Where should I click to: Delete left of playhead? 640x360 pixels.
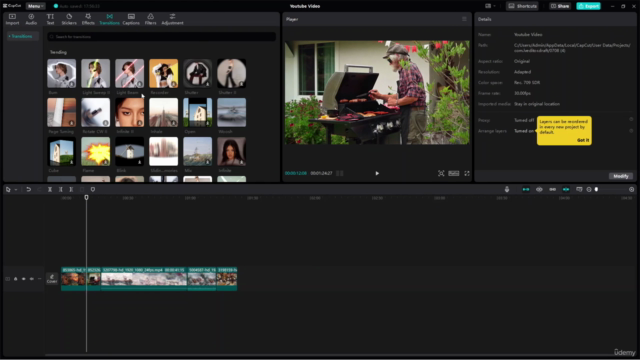pos(60,190)
